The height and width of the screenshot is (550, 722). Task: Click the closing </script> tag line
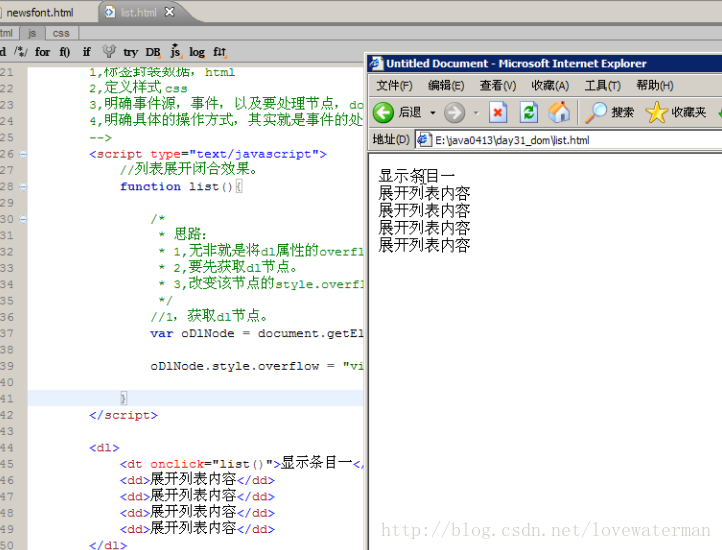pyautogui.click(x=123, y=415)
